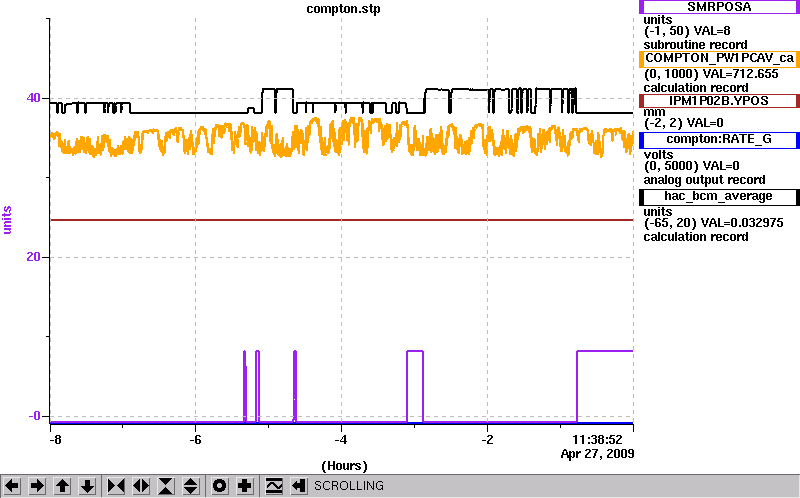Click the volts units label
Screen dimensions: 800x498
point(658,155)
